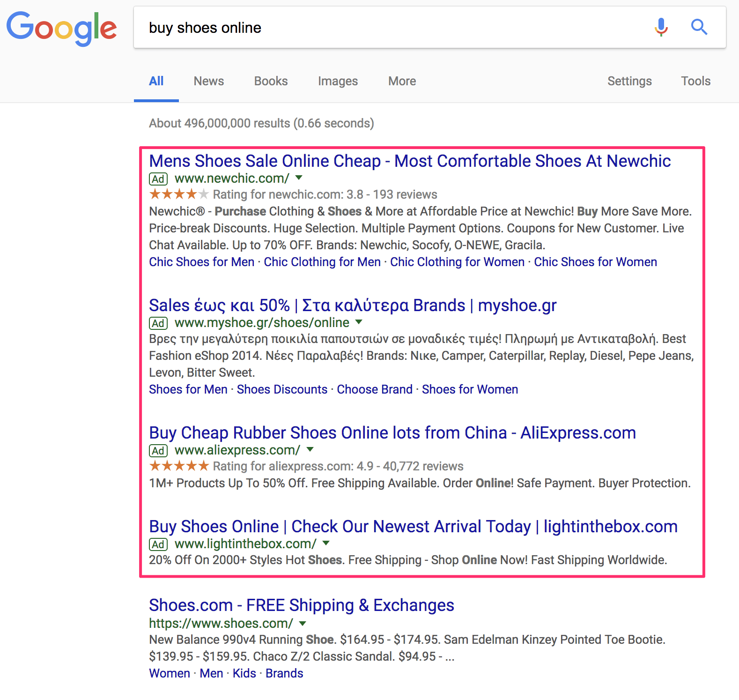This screenshot has width=739, height=700.
Task: Expand the dropdown arrow next to www.newchic.com
Action: pos(299,178)
